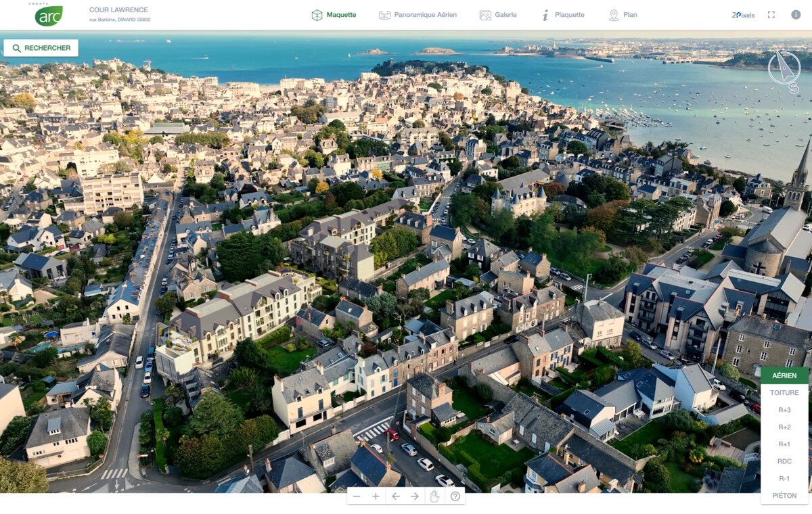812x514 pixels.
Task: Open the Maquette tab
Action: [x=334, y=15]
